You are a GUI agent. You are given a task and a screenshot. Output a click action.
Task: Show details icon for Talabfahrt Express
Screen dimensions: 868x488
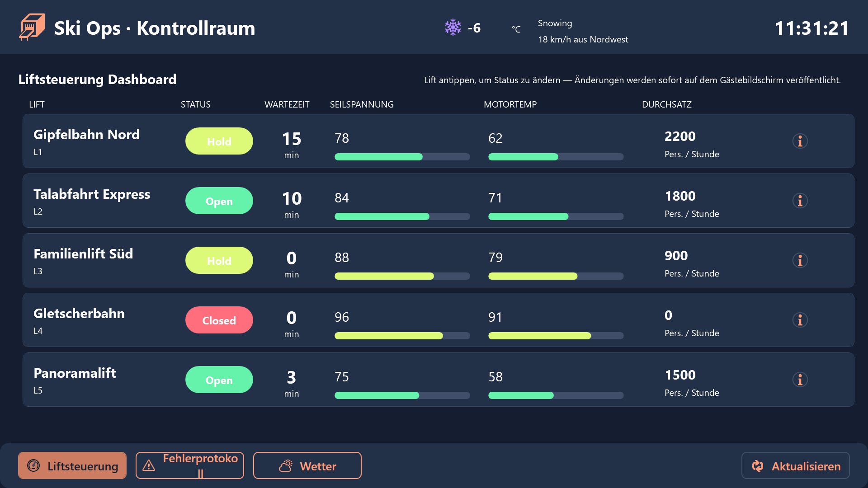pos(800,201)
